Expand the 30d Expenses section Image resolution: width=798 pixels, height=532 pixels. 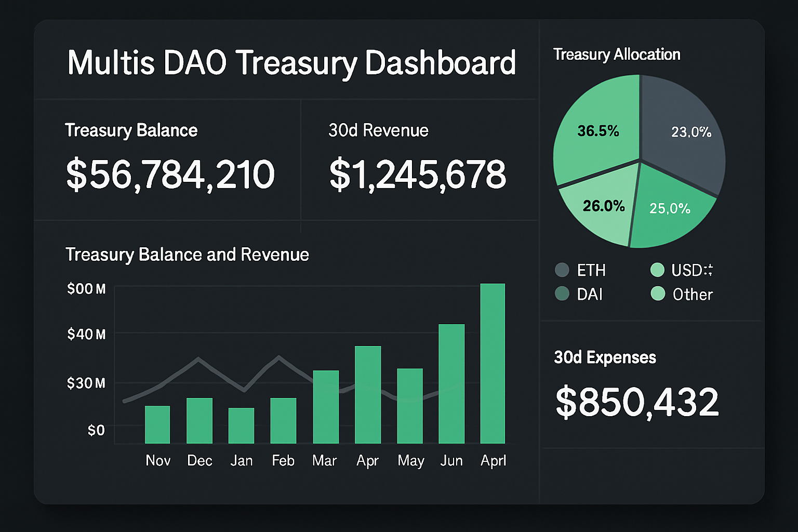(604, 357)
